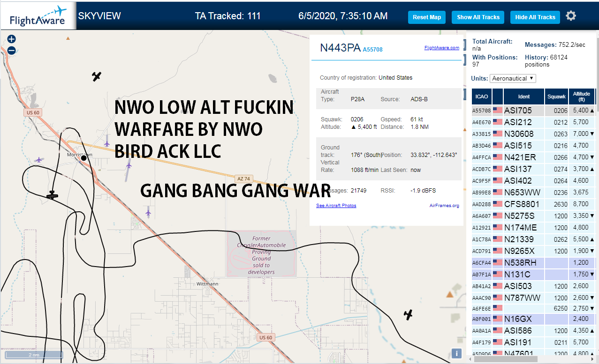Click the US flag in the N9265X row
Image resolution: width=599 pixels, height=364 pixels.
pos(498,251)
